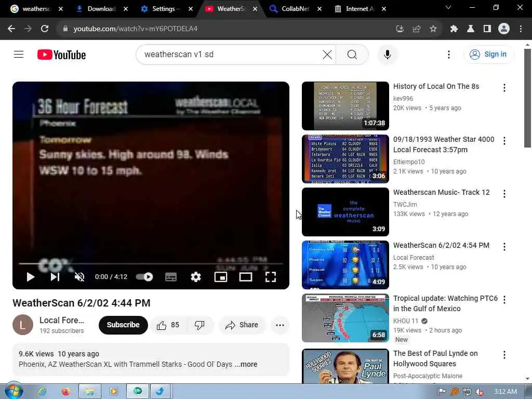
Task: Open History of Local On The 8s thumbnail
Action: click(x=345, y=106)
